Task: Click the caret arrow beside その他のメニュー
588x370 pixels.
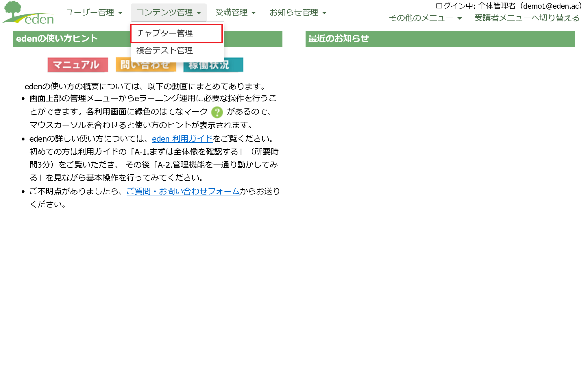Action: pyautogui.click(x=460, y=18)
